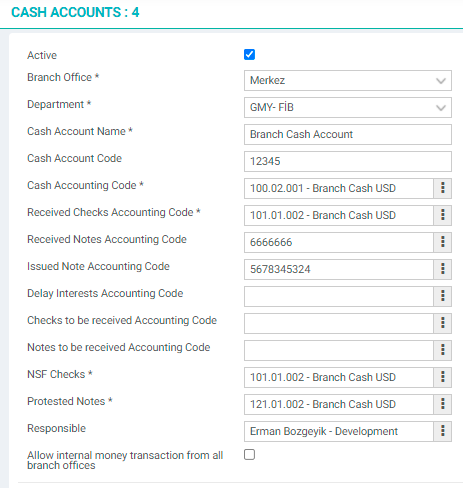Click the Protested Notes field 121.01.002
This screenshot has width=463, height=488.
coord(339,404)
